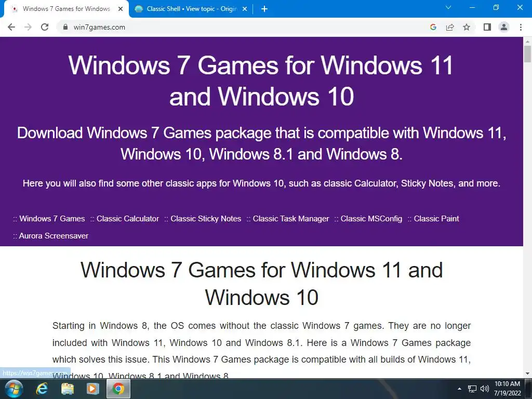This screenshot has width=532, height=399.
Task: Click the taskbar clock showing 10:10 AM
Action: (x=507, y=389)
